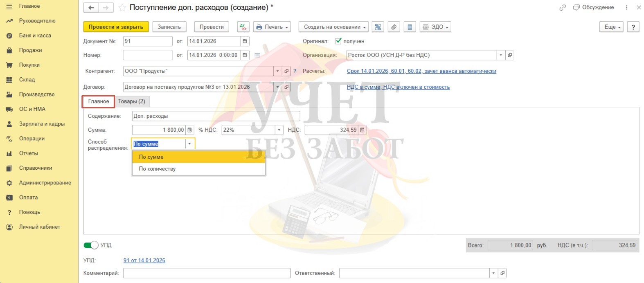The width and height of the screenshot is (644, 283).
Task: Get link to document icon
Action: [563, 8]
